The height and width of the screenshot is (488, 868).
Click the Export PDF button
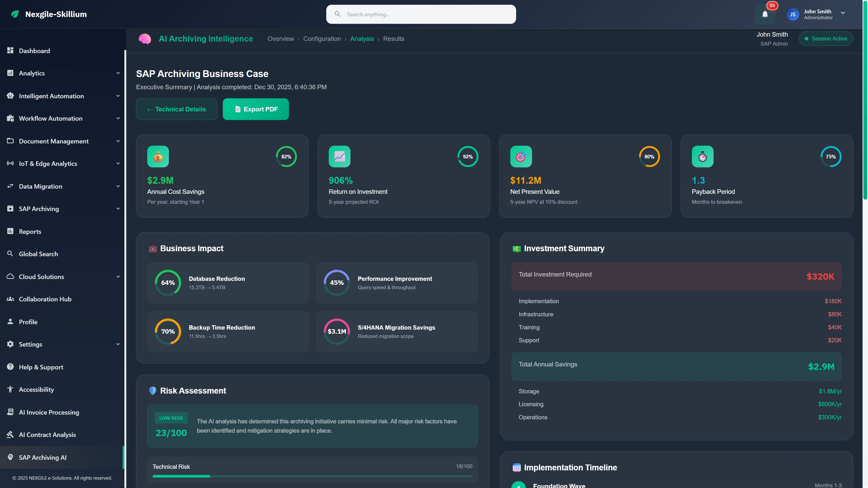[255, 109]
